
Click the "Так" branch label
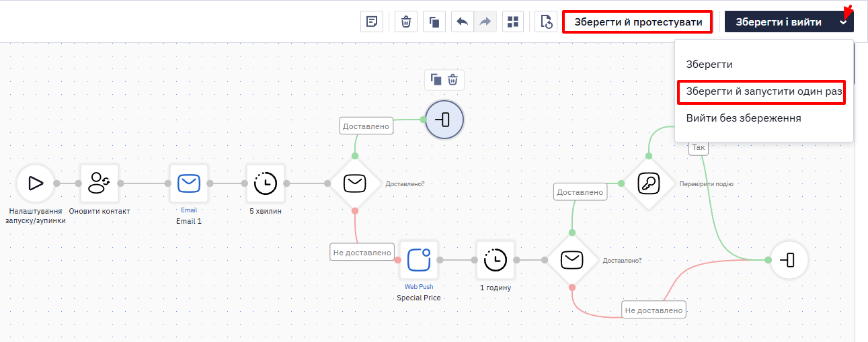tap(699, 147)
